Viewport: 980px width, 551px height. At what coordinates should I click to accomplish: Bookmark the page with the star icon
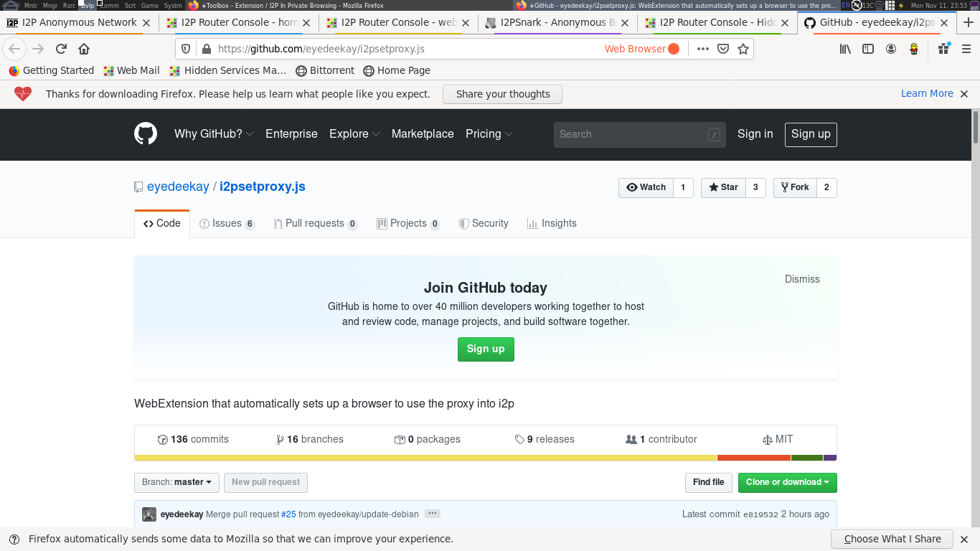pos(744,49)
